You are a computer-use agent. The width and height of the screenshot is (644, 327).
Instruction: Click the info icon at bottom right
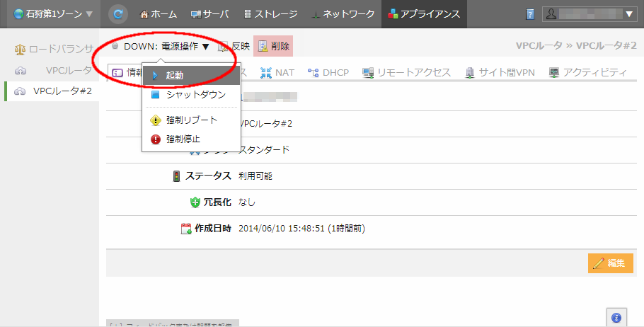pos(616,318)
